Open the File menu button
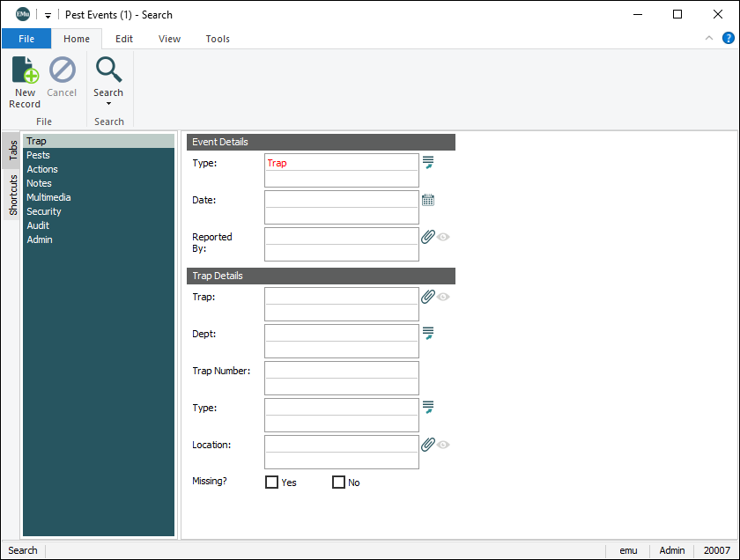This screenshot has height=560, width=740. click(26, 39)
